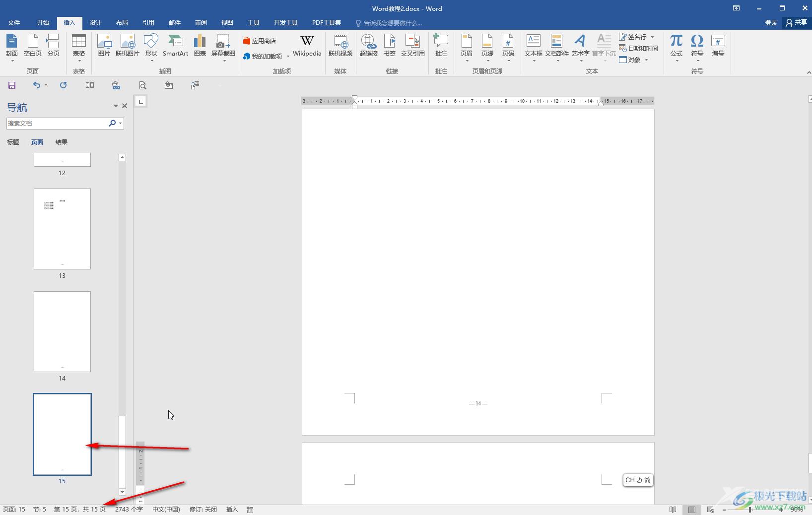Select page 15 thumbnail
This screenshot has width=812, height=515.
[62, 434]
